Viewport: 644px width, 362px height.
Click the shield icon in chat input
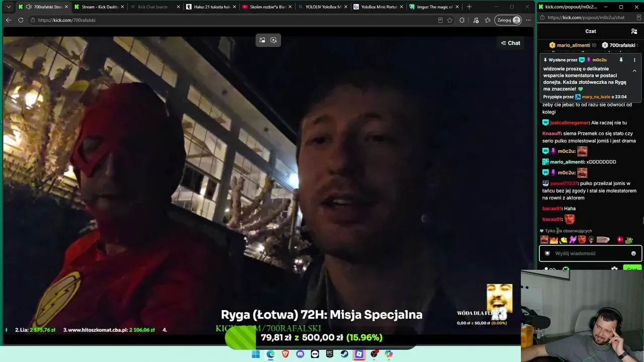[547, 253]
